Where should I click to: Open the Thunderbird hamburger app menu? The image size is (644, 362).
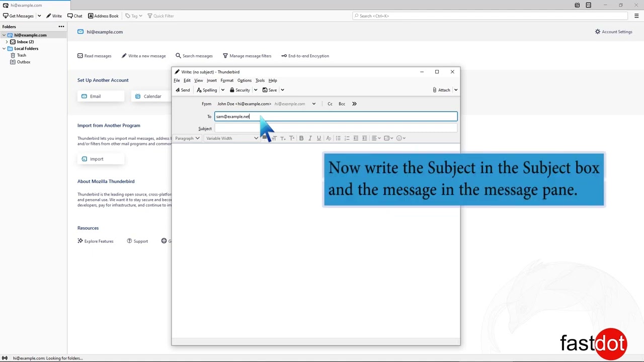click(636, 16)
